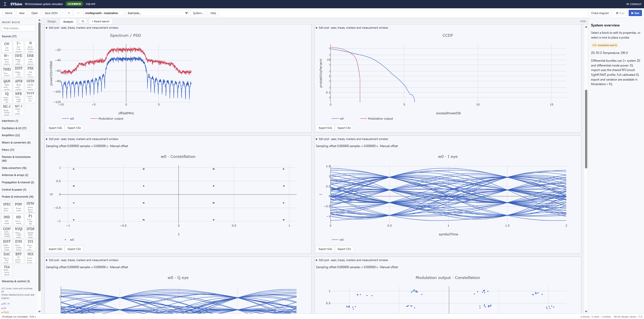The image size is (644, 319).
Task: Add the QAM modulated carrier block
Action: pos(7,85)
